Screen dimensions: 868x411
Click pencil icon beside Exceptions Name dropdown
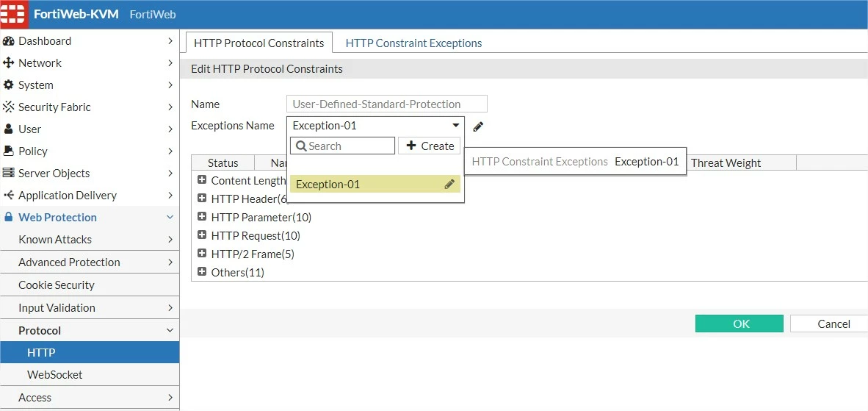478,126
